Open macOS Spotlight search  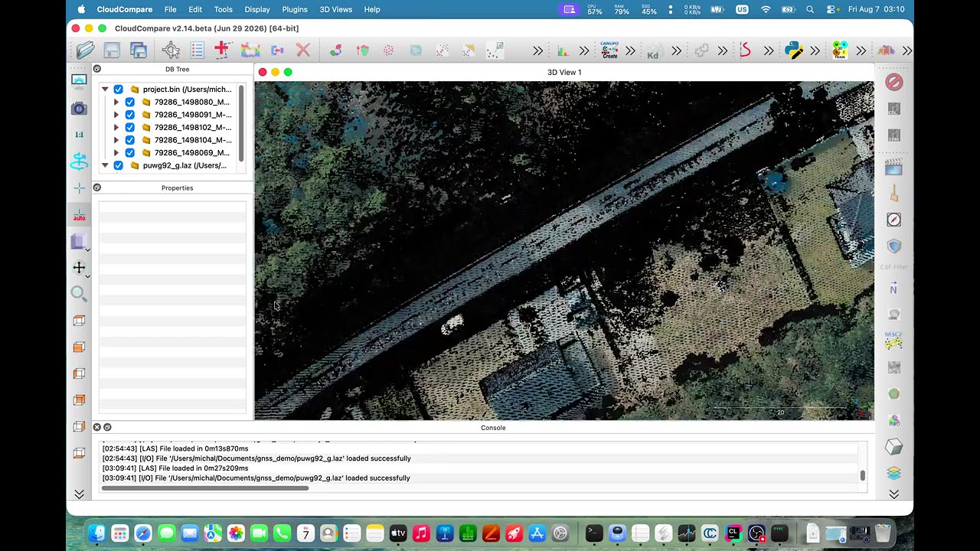coord(810,9)
